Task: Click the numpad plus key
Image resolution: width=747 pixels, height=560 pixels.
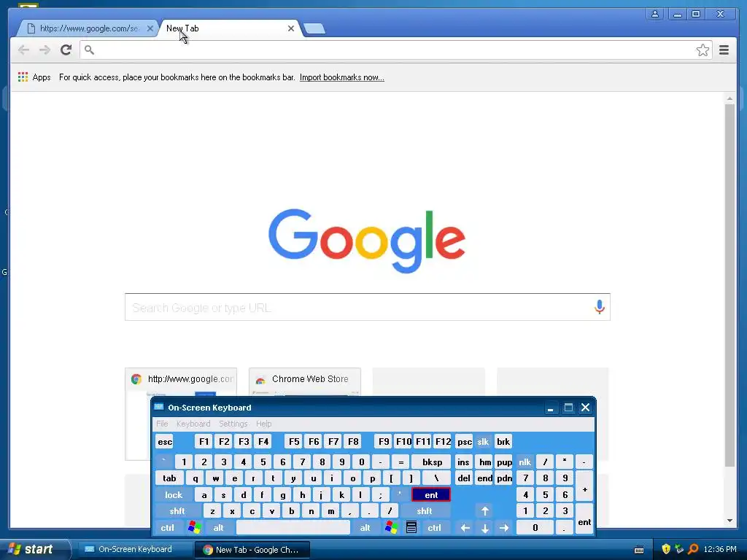Action: [584, 486]
